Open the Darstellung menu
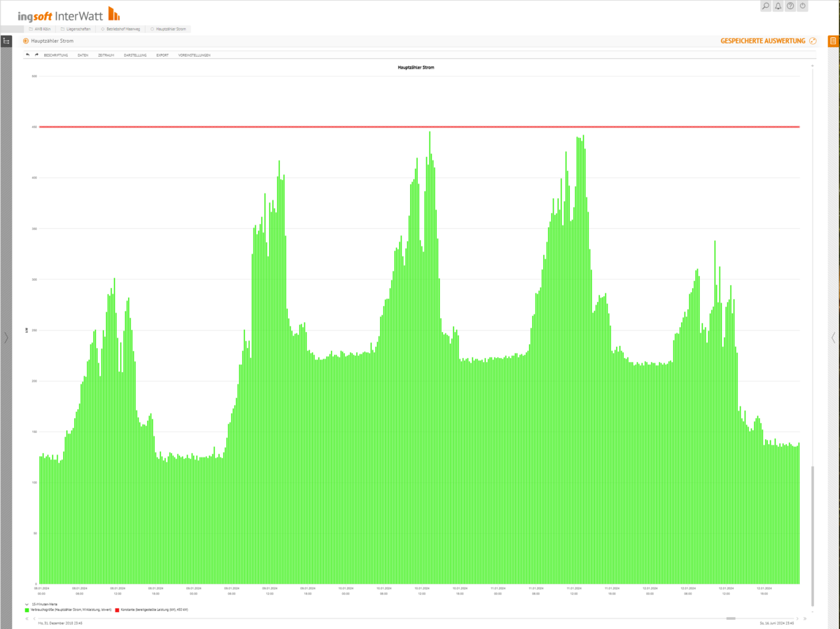This screenshot has width=840, height=629. (135, 55)
